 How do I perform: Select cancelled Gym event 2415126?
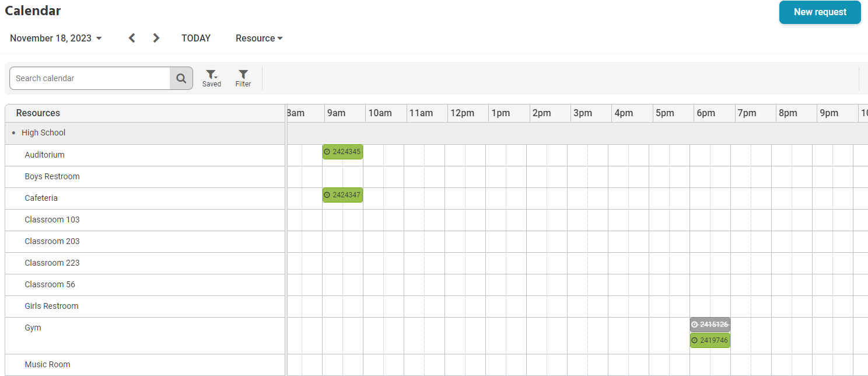point(712,324)
